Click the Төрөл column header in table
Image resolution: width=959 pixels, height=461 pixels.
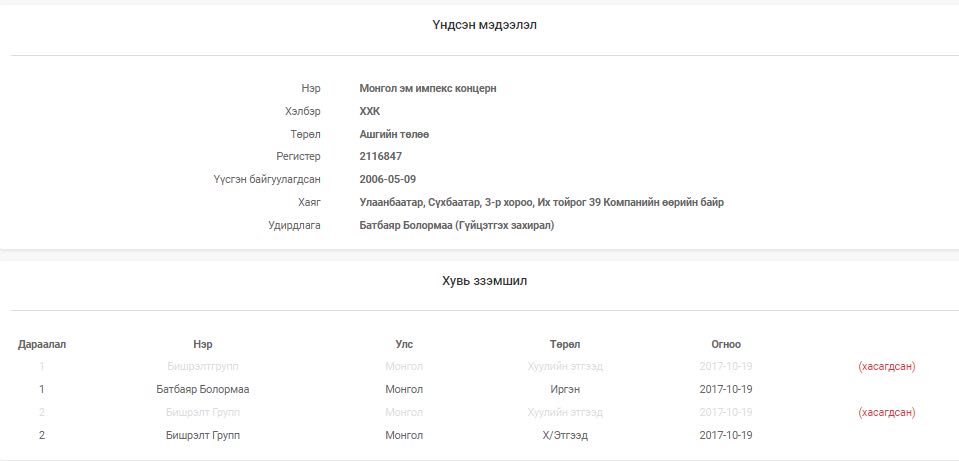(x=565, y=344)
